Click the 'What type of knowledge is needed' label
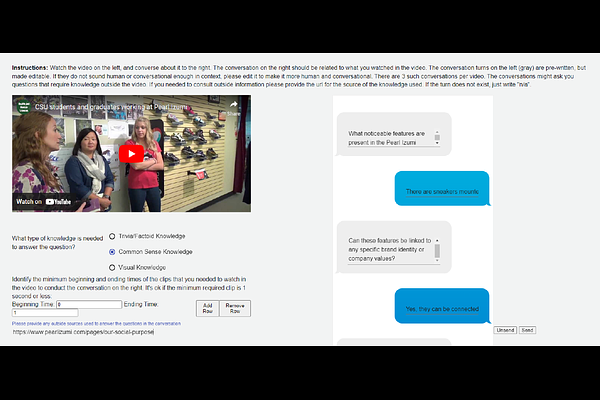Image resolution: width=600 pixels, height=400 pixels. tap(57, 243)
